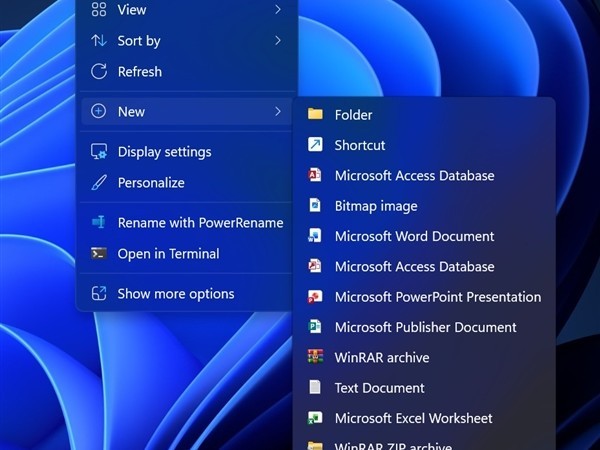
Task: Click the WinRAR archive books icon
Action: [315, 357]
